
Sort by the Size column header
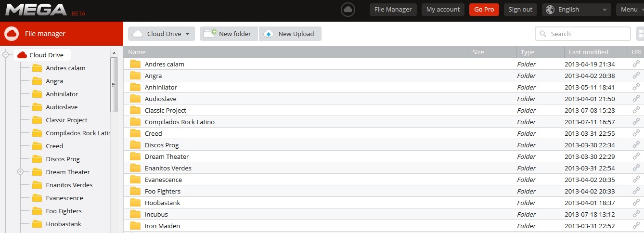tap(492, 52)
